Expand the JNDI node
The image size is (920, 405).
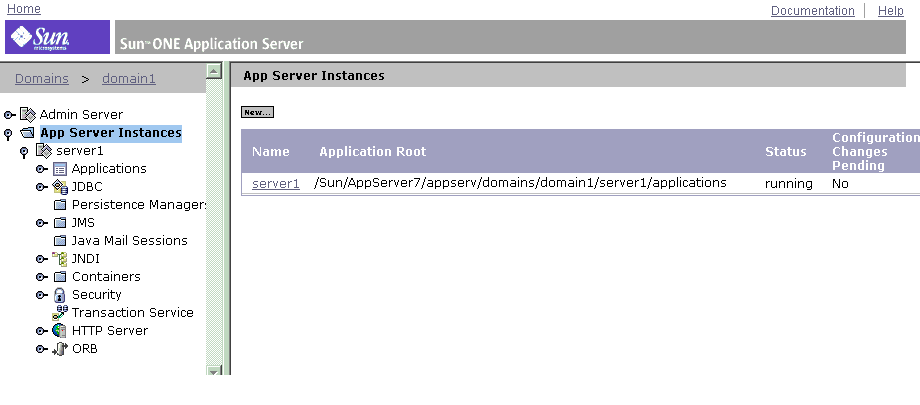click(x=42, y=259)
